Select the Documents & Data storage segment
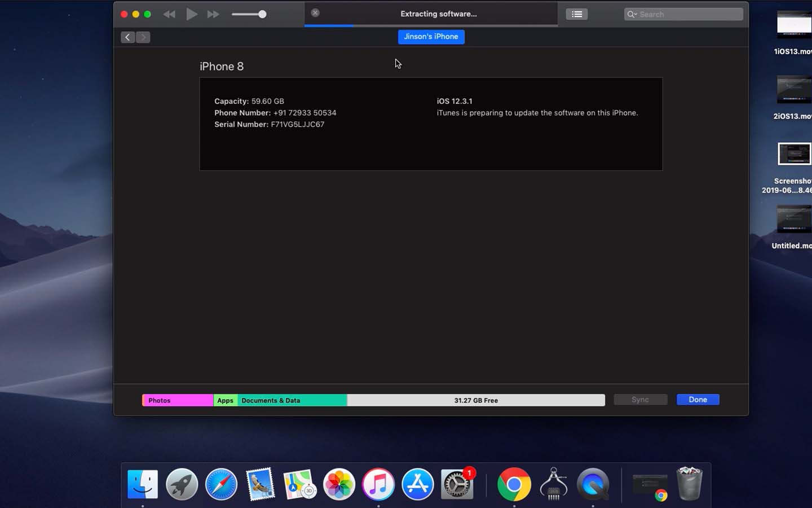This screenshot has width=812, height=508. coord(292,400)
